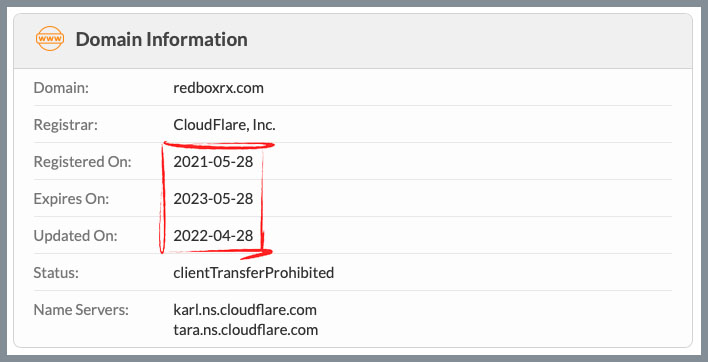Image resolution: width=708 pixels, height=362 pixels.
Task: Click the Expires On: label
Action: 71,199
